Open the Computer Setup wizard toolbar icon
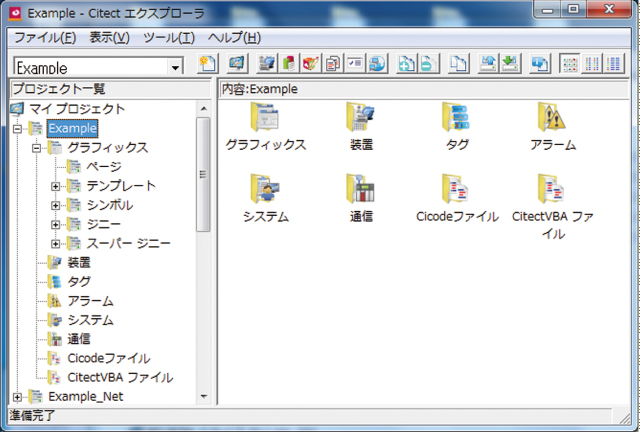 tap(267, 64)
